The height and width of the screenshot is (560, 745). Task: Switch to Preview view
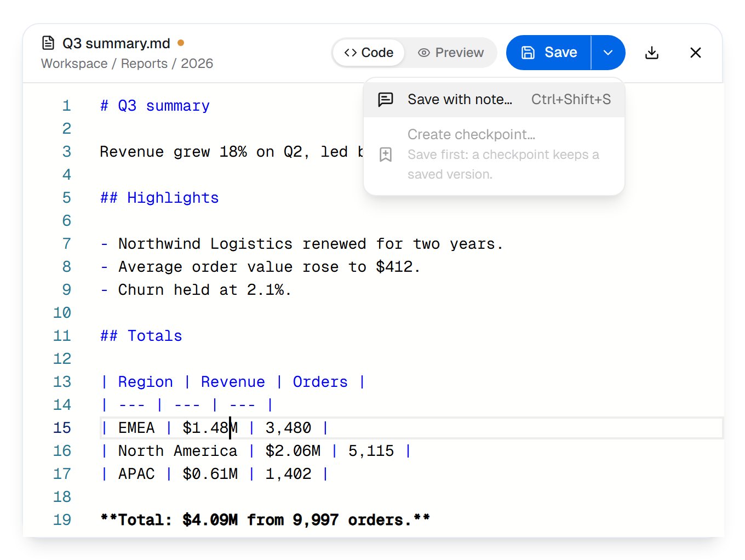(x=451, y=53)
